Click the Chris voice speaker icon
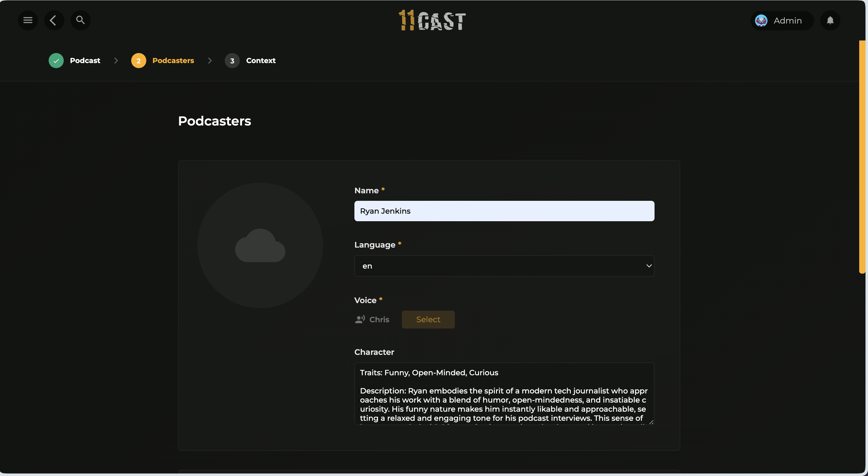The width and height of the screenshot is (868, 476). (x=360, y=319)
